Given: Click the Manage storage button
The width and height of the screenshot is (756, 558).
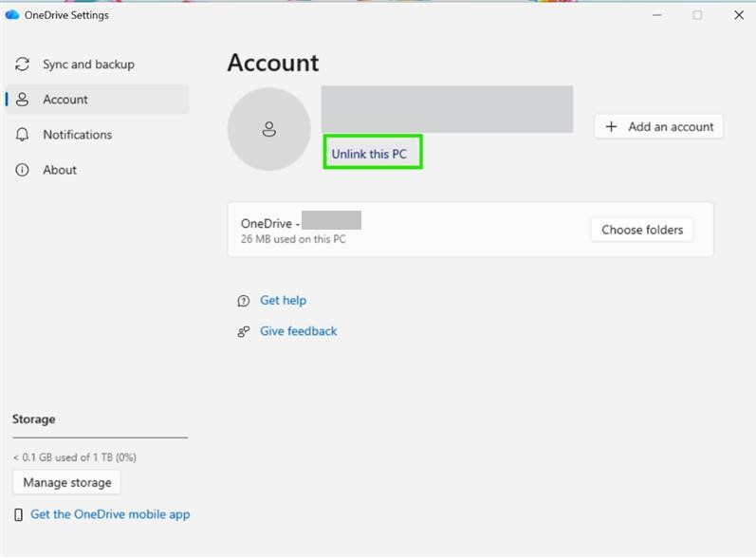Looking at the screenshot, I should coord(67,482).
